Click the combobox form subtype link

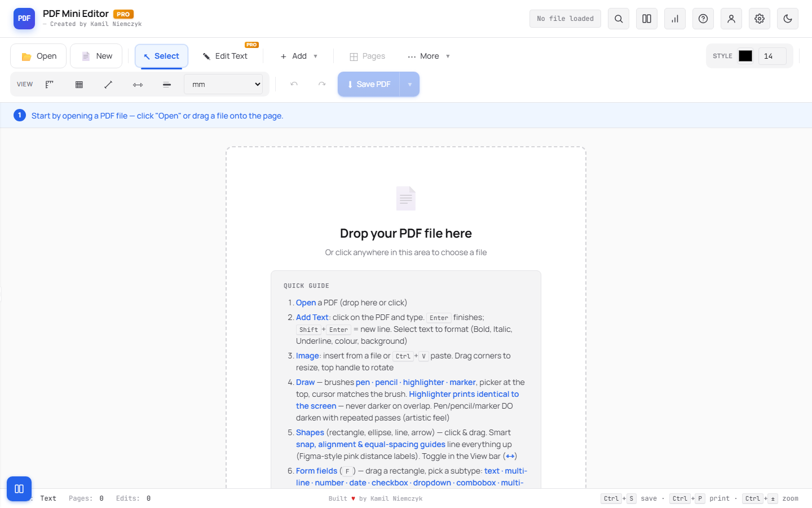click(x=476, y=483)
